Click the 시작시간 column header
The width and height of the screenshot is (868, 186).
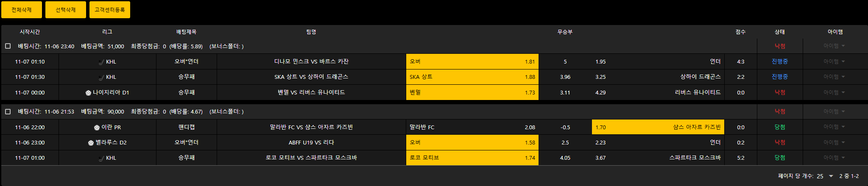[x=30, y=32]
